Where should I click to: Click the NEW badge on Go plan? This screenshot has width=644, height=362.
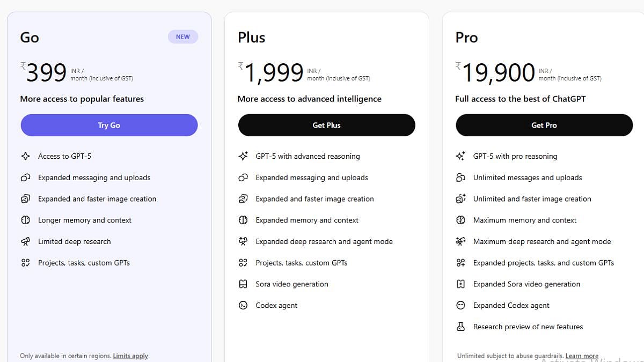[183, 37]
